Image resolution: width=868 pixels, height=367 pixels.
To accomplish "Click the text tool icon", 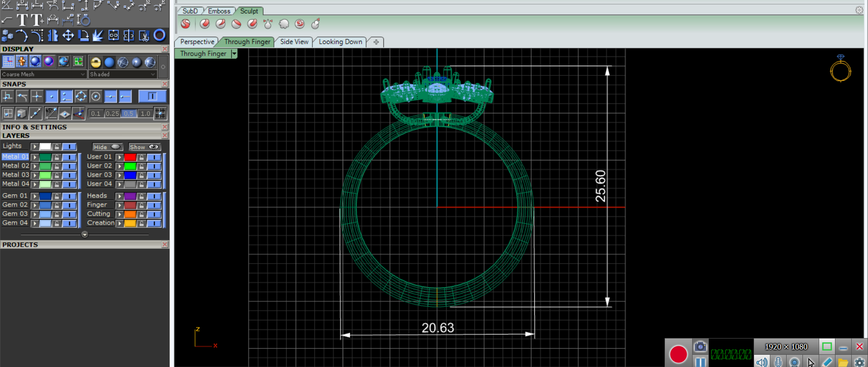I will (22, 20).
